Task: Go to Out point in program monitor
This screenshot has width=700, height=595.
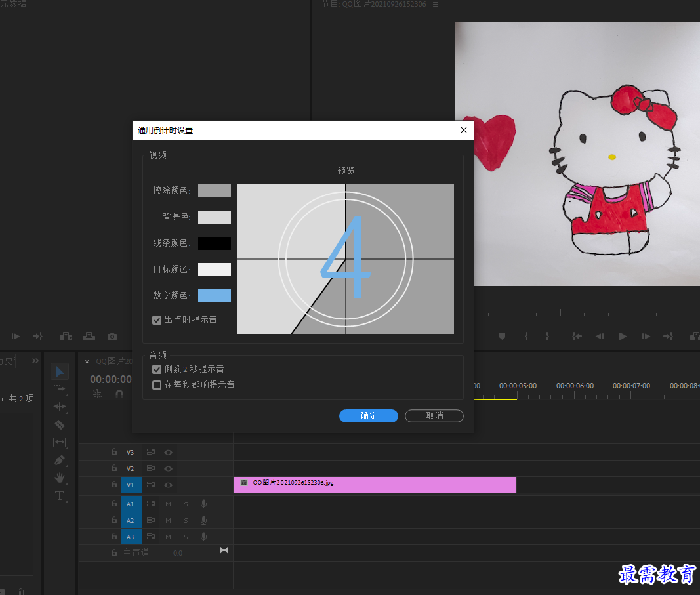Action: click(668, 336)
